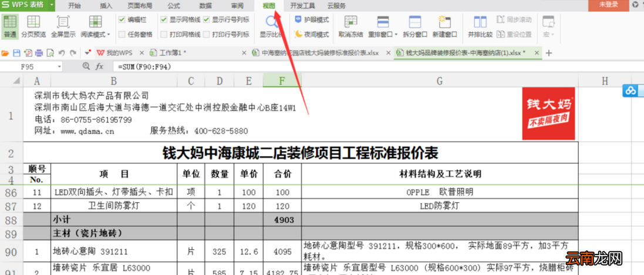Screen dimensions: 644x275
Task: Select row 88 header
Action: (12, 220)
